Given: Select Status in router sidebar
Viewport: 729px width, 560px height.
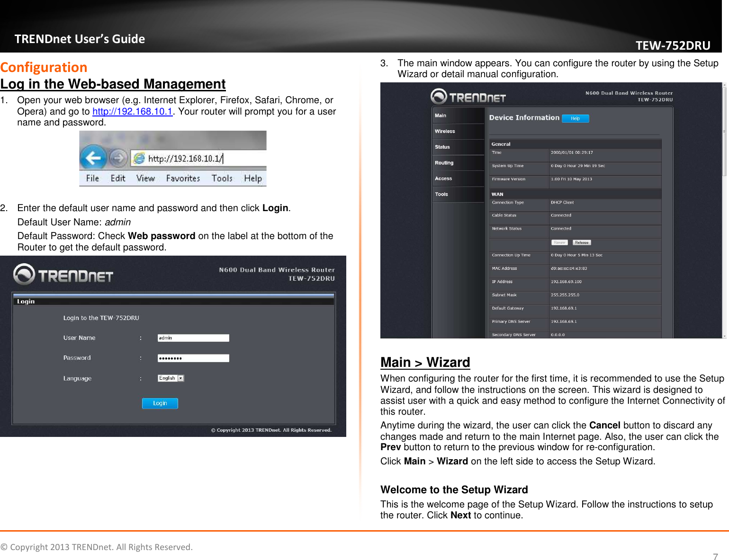Looking at the screenshot, I should tap(459, 147).
